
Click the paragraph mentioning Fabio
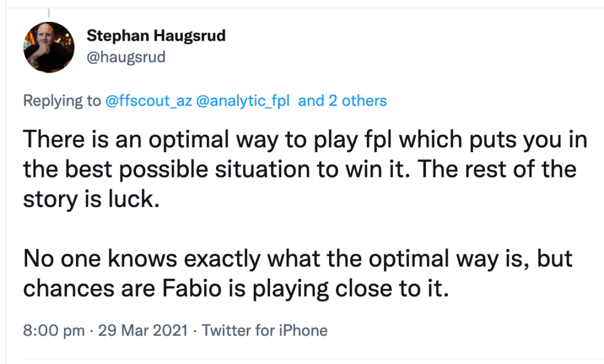298,274
